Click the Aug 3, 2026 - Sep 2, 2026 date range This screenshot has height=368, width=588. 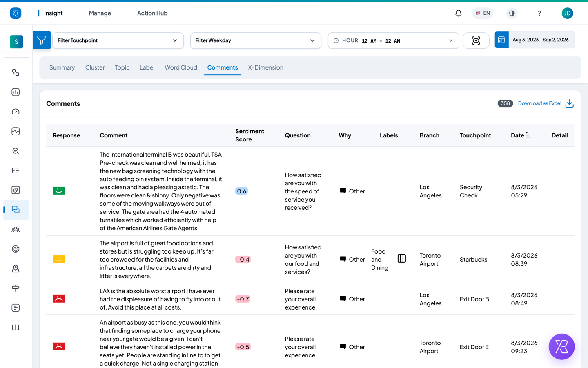[x=541, y=40]
